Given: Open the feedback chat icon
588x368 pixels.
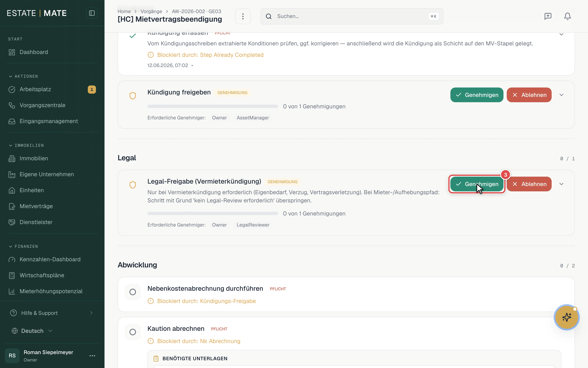Looking at the screenshot, I should coord(548,16).
